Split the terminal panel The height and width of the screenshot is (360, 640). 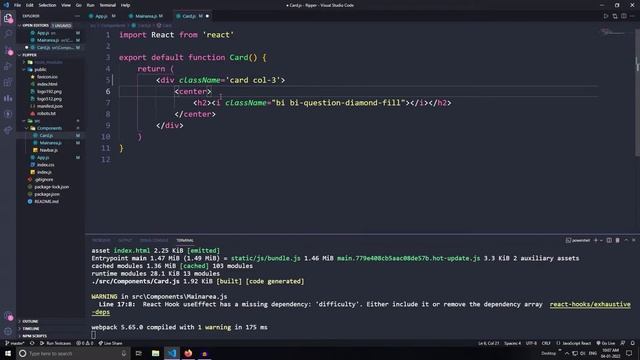[x=609, y=240]
